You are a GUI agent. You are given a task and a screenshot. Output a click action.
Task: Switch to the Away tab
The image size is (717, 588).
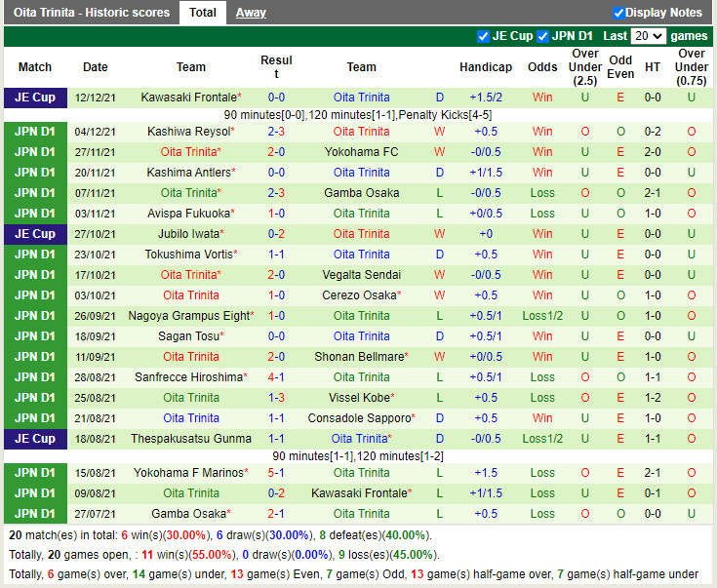251,13
